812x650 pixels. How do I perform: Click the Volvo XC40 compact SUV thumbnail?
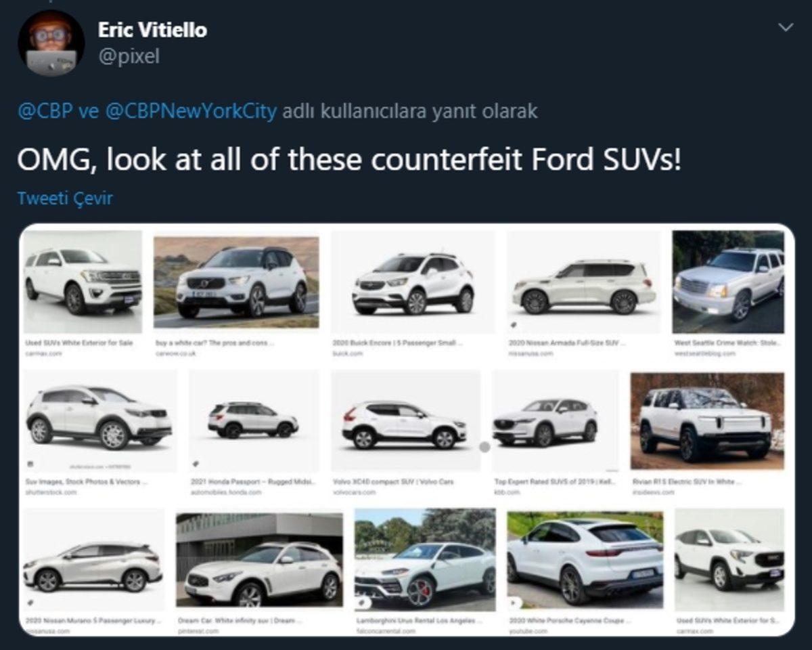point(405,420)
